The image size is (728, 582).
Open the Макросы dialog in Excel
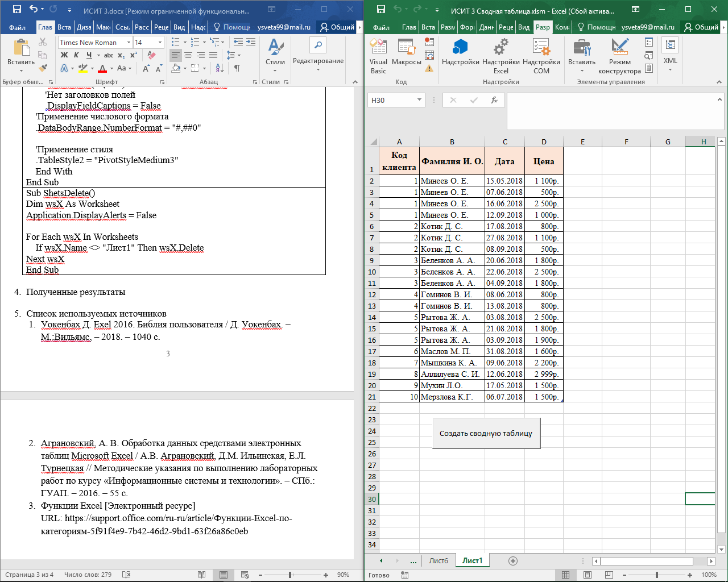406,53
